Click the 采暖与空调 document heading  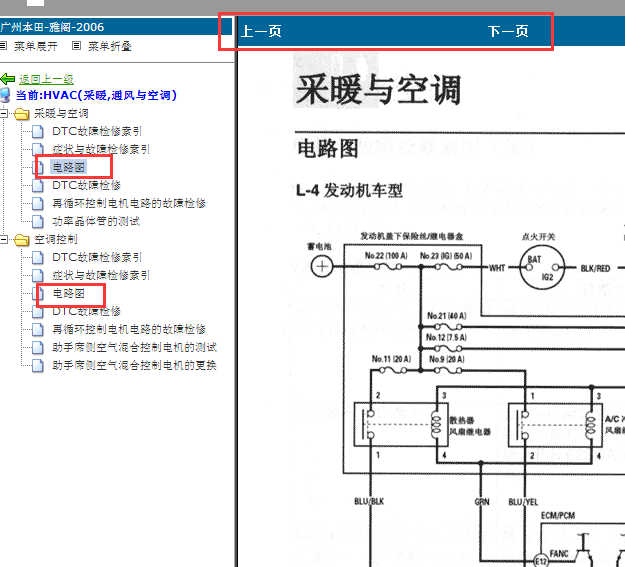tap(379, 90)
